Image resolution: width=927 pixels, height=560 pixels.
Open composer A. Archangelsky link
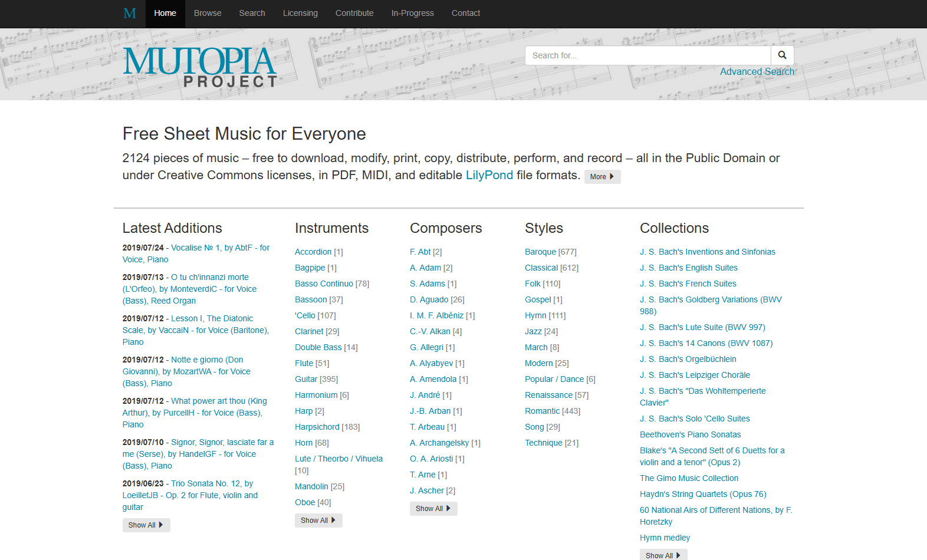click(x=439, y=443)
